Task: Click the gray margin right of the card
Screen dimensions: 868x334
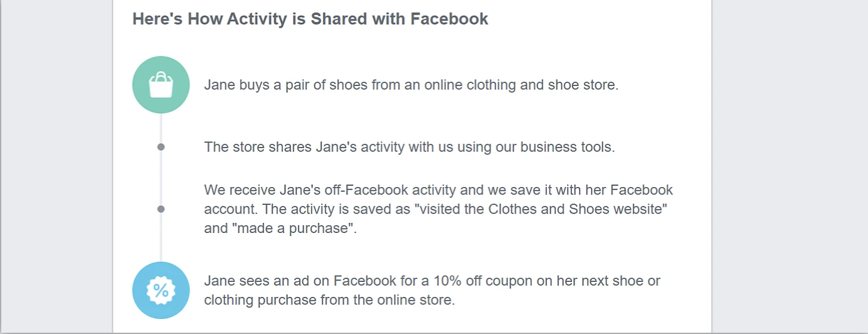Action: point(789,167)
